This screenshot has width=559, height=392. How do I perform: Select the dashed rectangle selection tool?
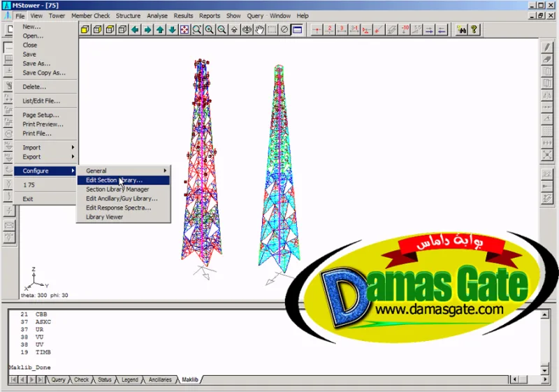pyautogui.click(x=272, y=29)
